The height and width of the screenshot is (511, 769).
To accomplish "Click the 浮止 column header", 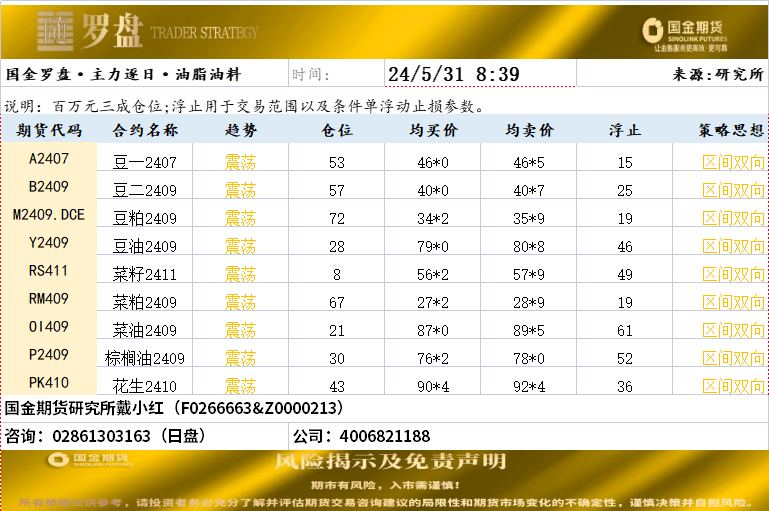I will pos(625,130).
